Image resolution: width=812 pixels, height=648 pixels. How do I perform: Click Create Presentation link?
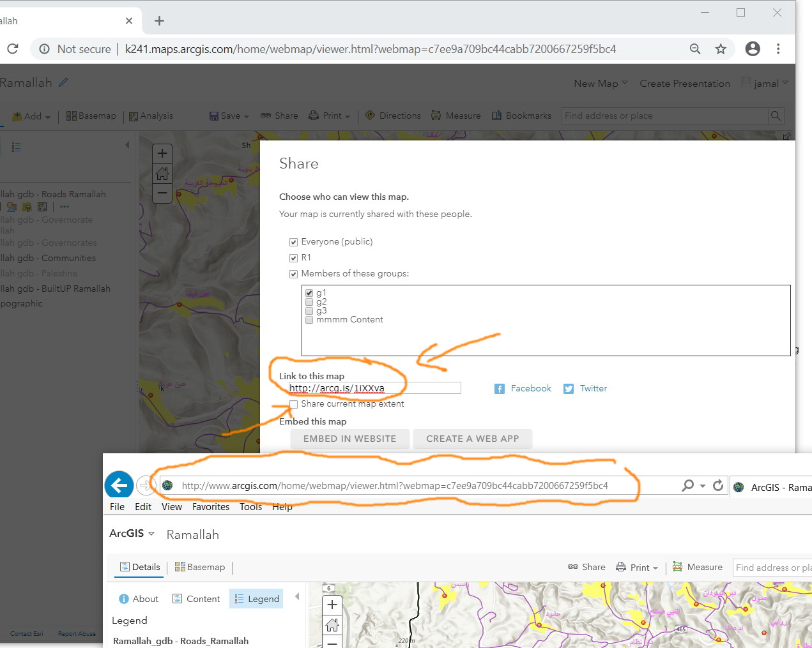tap(685, 84)
